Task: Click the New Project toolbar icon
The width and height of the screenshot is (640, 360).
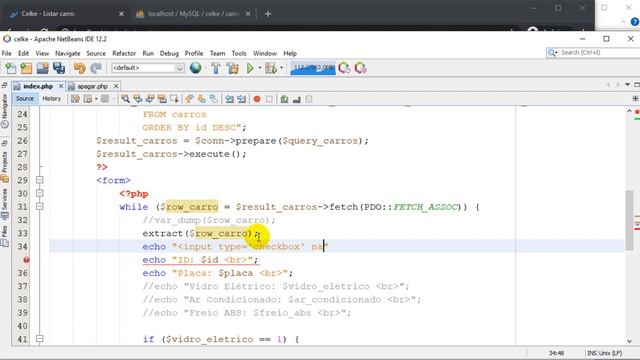Action: [26, 68]
